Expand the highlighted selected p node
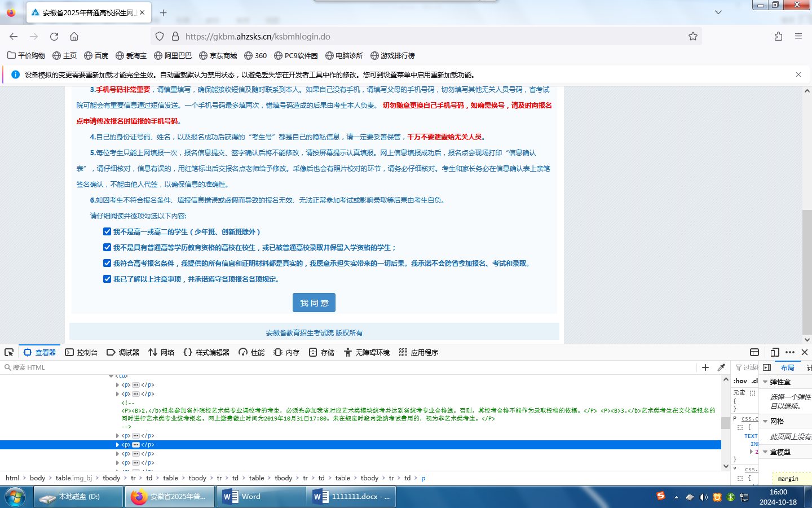This screenshot has width=812, height=508. pyautogui.click(x=117, y=445)
